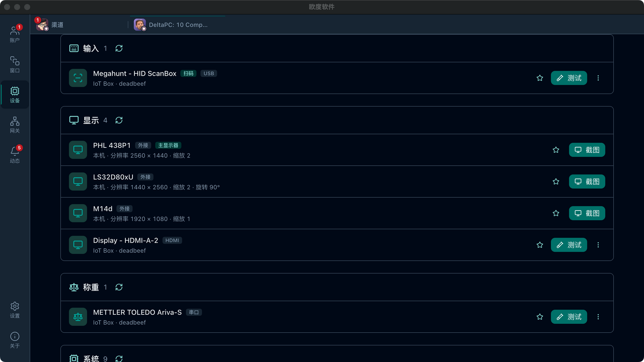Click the Display HDMI-A-2 monitor icon
The image size is (644, 362).
coord(78,245)
